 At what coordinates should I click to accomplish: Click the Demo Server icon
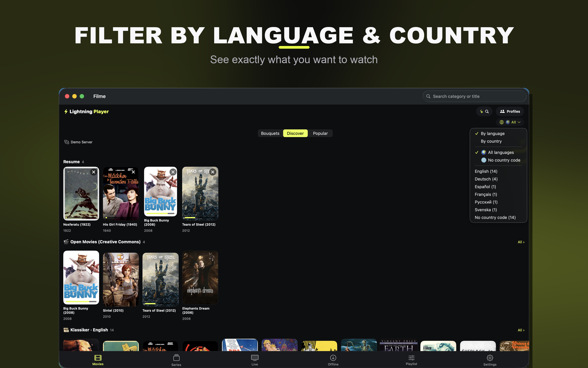pos(67,142)
